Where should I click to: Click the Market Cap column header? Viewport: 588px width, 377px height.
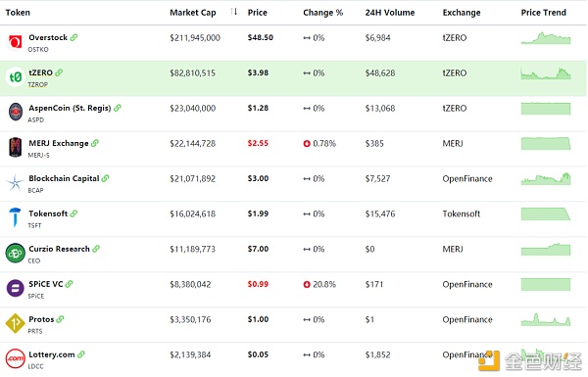(193, 13)
